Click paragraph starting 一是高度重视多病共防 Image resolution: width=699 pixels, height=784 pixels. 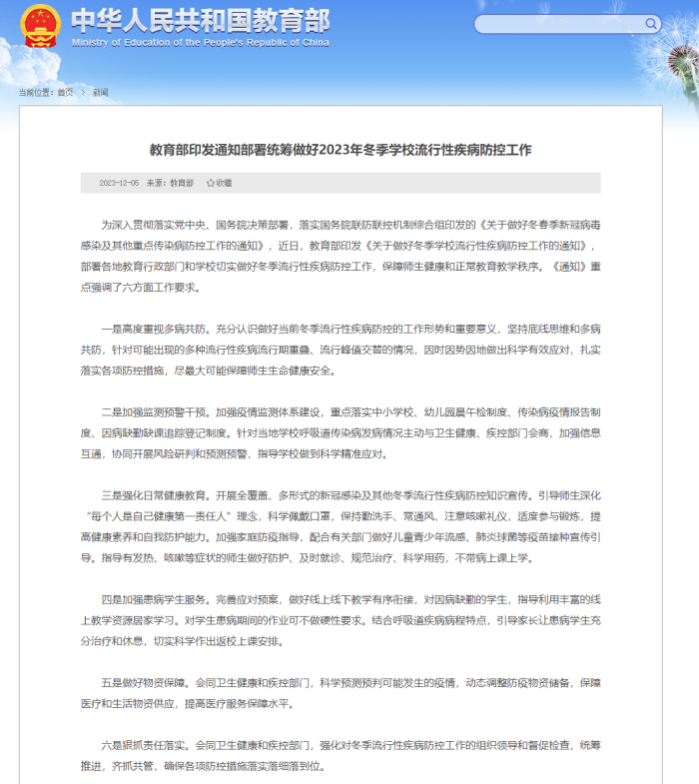pyautogui.click(x=341, y=350)
